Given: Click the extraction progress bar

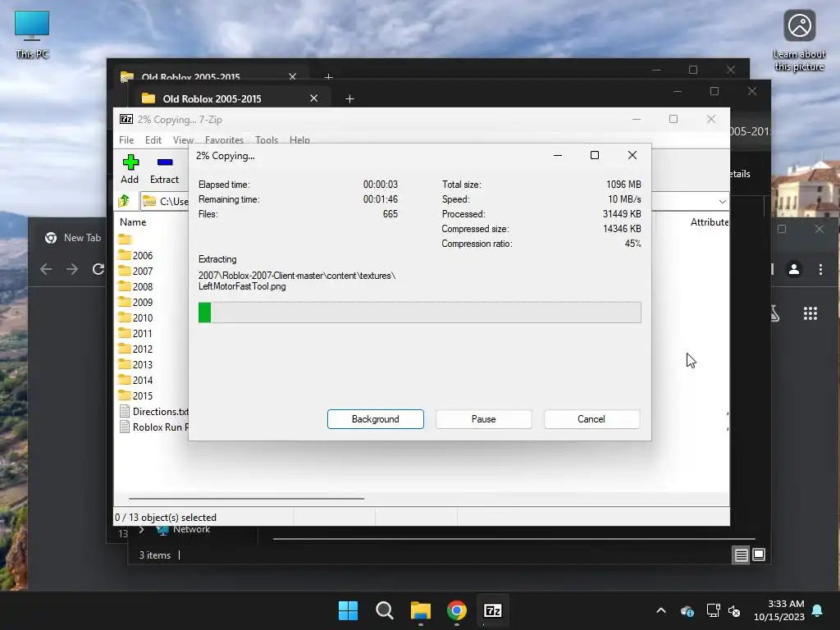Looking at the screenshot, I should click(419, 313).
